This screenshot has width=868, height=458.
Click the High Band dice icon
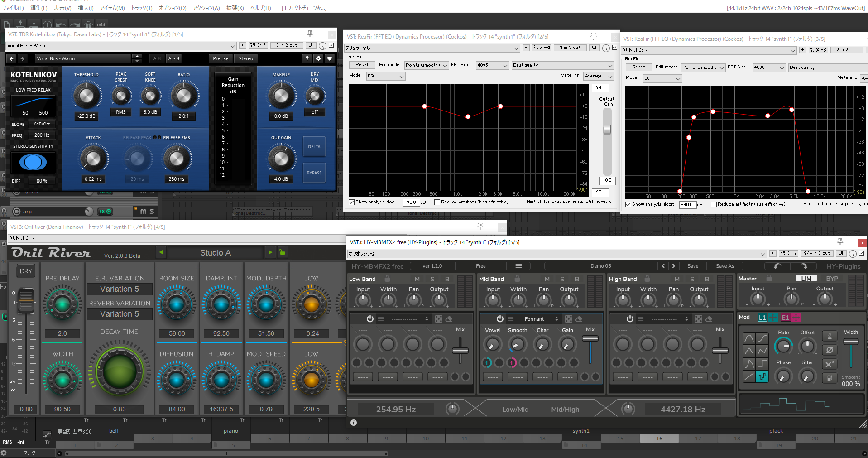pos(699,319)
